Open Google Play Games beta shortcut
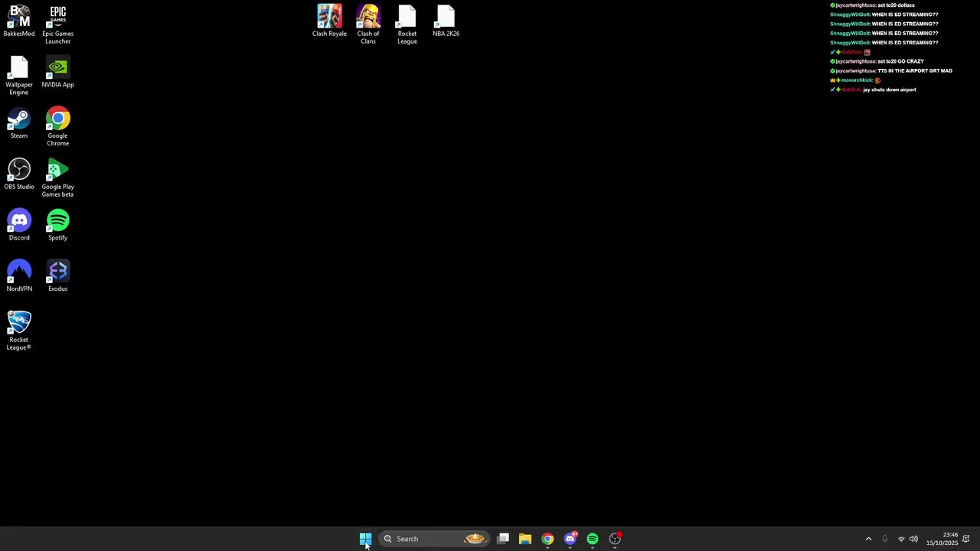The image size is (980, 551). 57,178
